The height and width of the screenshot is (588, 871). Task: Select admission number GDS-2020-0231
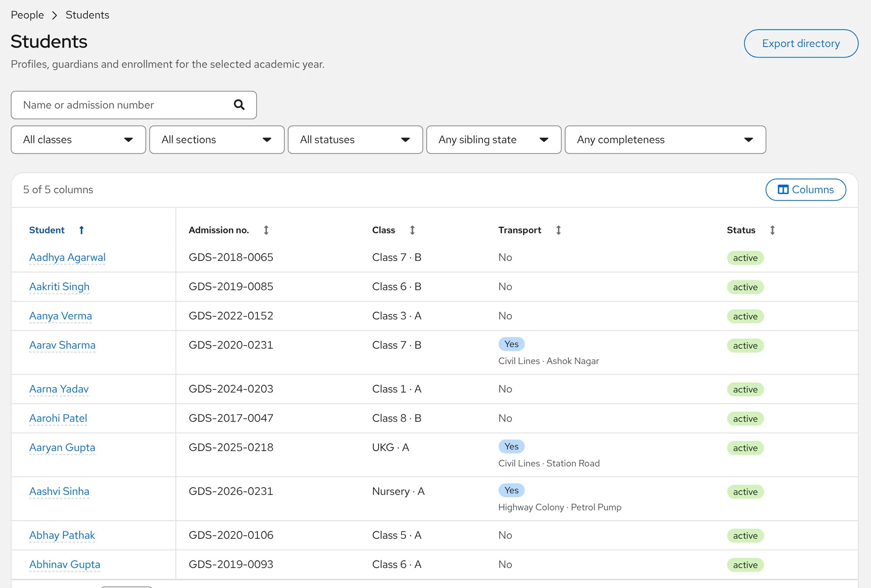pyautogui.click(x=231, y=345)
